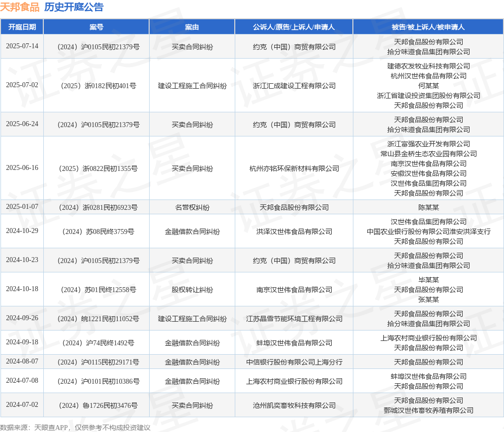Select the date 2025-06-24
This screenshot has width=504, height=432.
tap(22, 124)
